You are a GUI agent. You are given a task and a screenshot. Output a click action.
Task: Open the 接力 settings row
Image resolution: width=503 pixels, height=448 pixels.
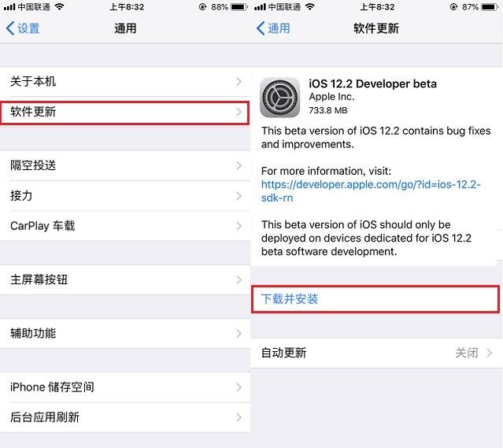(125, 196)
